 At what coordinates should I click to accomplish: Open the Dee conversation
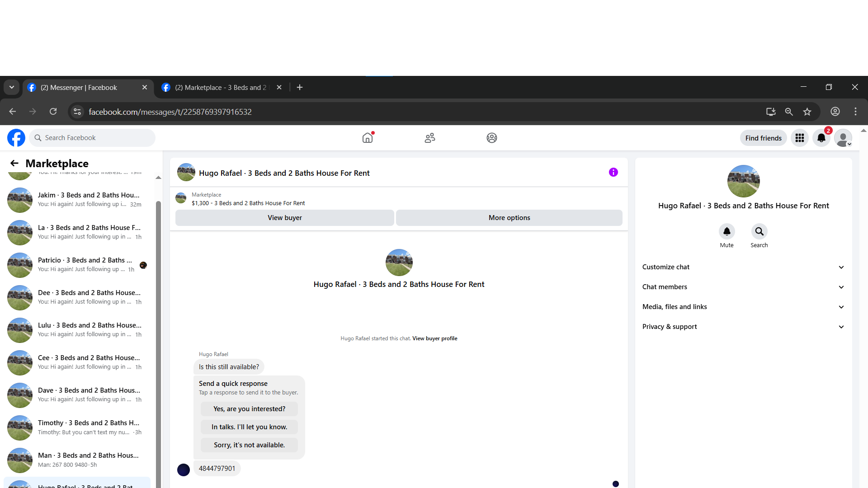click(x=77, y=297)
